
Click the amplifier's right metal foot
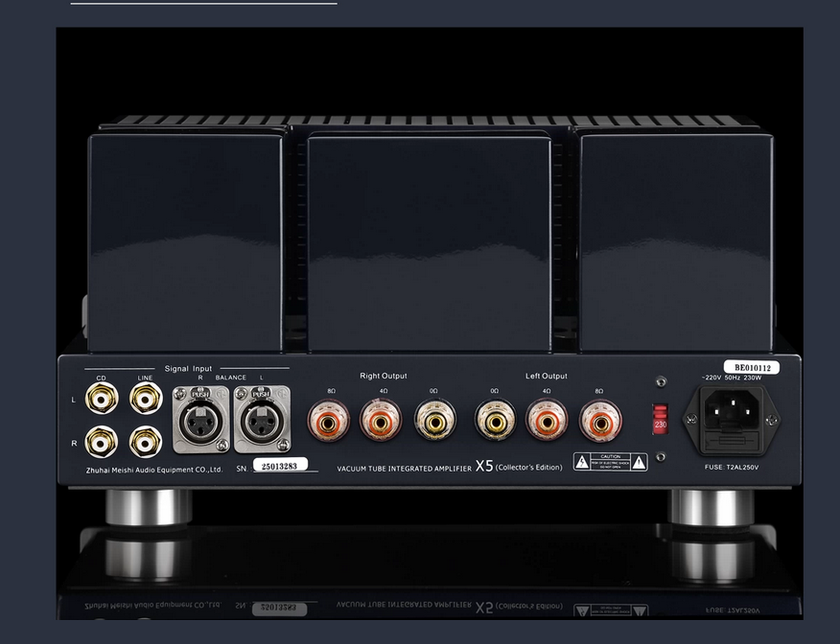[x=712, y=506]
